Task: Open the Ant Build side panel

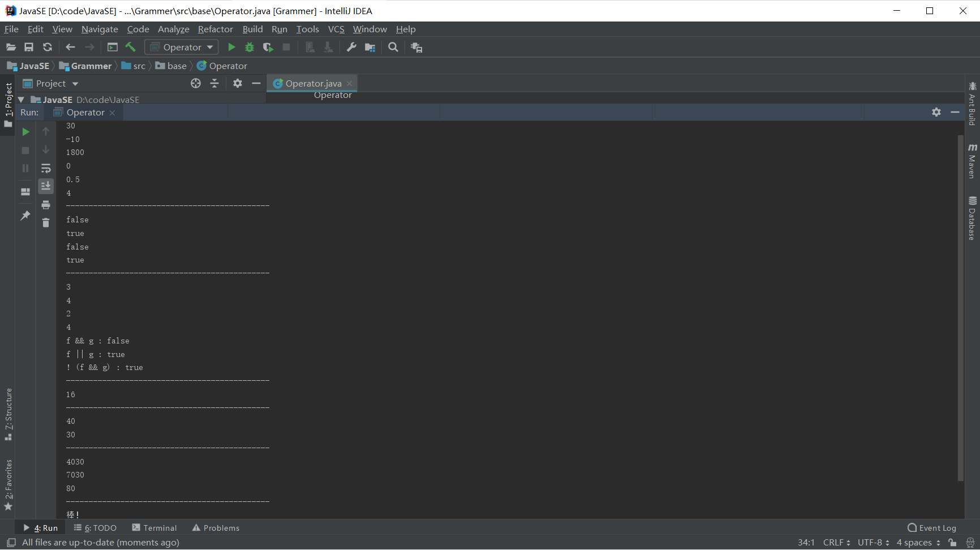Action: pyautogui.click(x=973, y=104)
